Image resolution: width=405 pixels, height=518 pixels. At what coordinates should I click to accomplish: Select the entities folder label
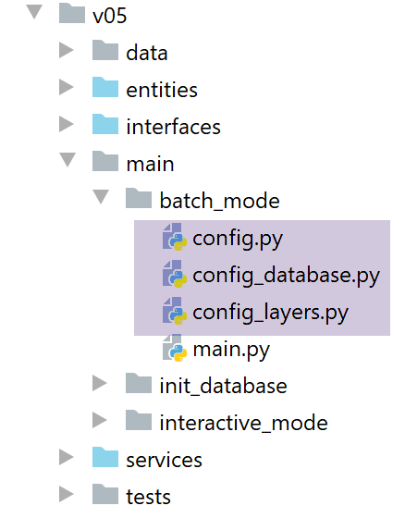[x=162, y=90]
